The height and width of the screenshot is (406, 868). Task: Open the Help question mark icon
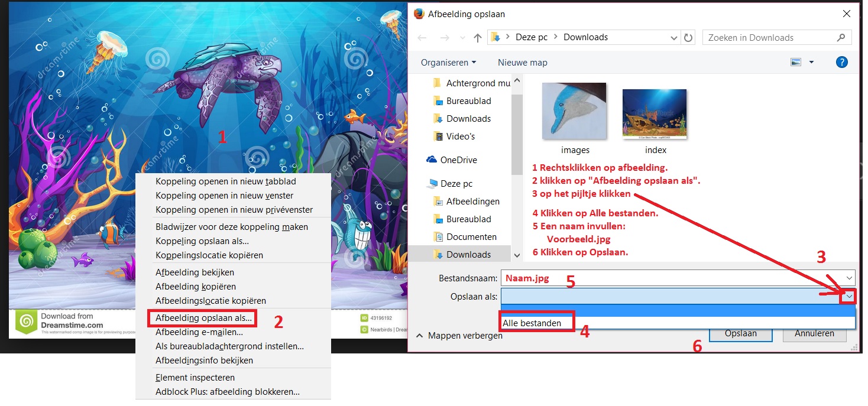(x=842, y=62)
